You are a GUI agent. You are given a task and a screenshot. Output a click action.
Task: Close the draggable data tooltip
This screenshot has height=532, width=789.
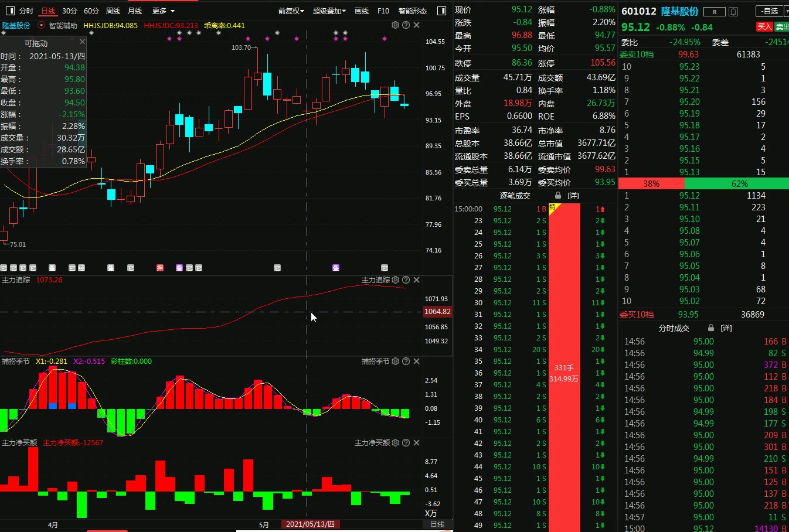tap(82, 42)
